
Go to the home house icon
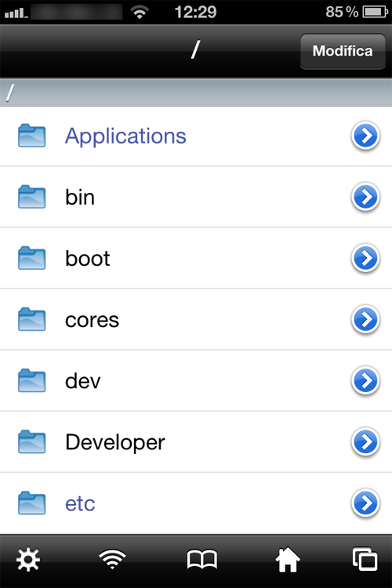point(288,560)
